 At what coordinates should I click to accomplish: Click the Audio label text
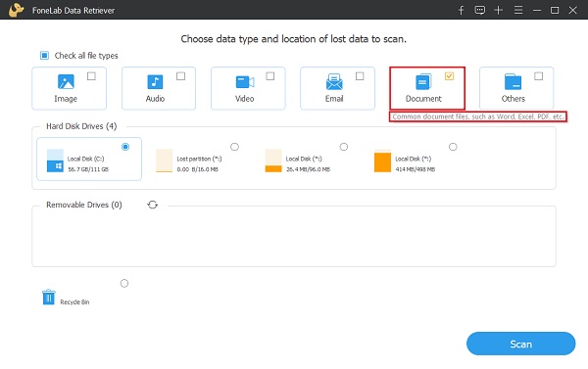155,99
